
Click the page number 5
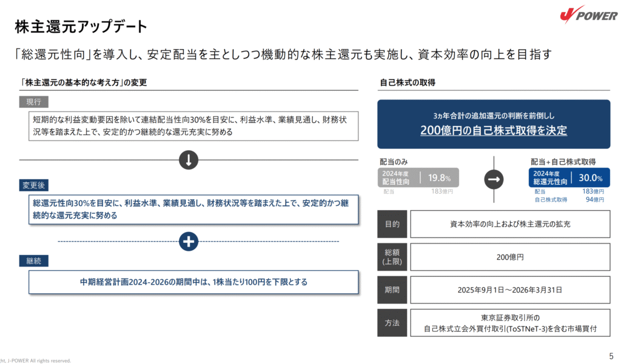click(x=610, y=356)
